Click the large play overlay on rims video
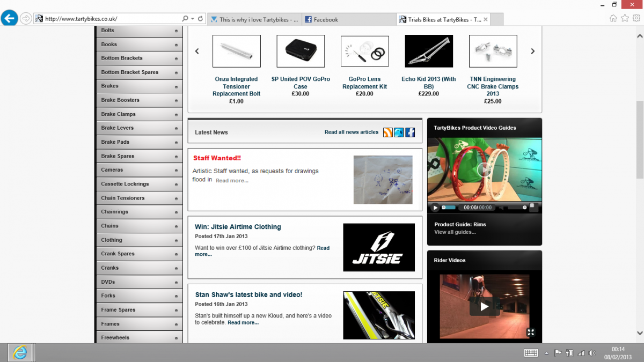Viewport: 644px width, 362px height. click(x=484, y=170)
